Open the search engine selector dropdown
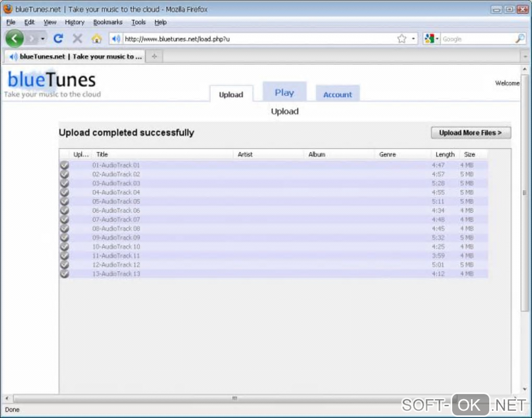Screen dimensions: 532x418 [431, 39]
